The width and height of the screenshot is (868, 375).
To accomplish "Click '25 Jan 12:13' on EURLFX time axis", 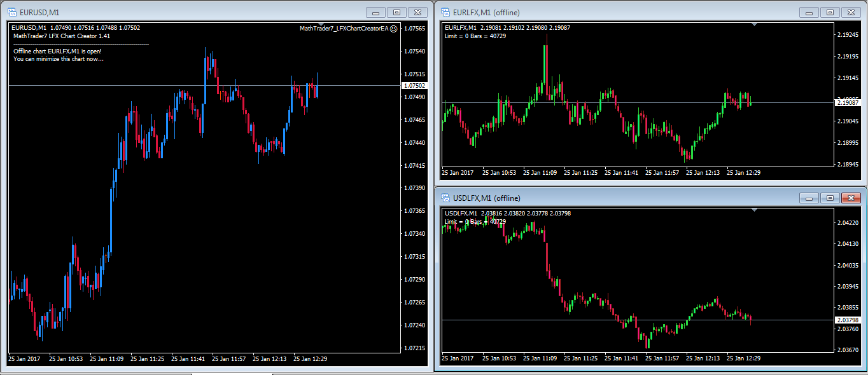I will pos(703,172).
